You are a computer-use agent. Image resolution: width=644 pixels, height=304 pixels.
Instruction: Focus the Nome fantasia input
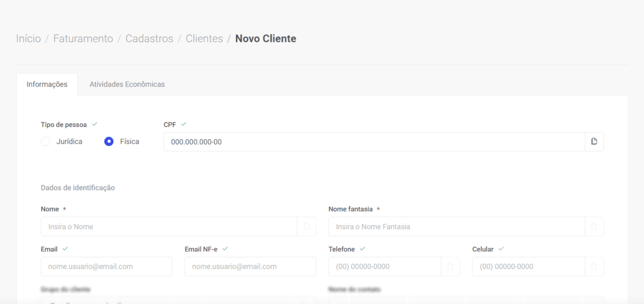click(x=457, y=227)
